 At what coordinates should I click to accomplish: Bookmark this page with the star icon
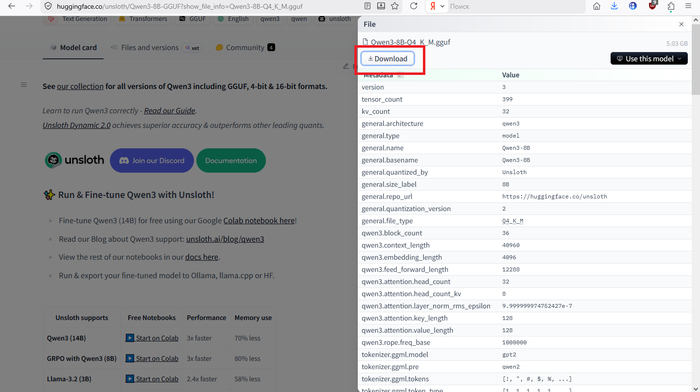point(395,6)
